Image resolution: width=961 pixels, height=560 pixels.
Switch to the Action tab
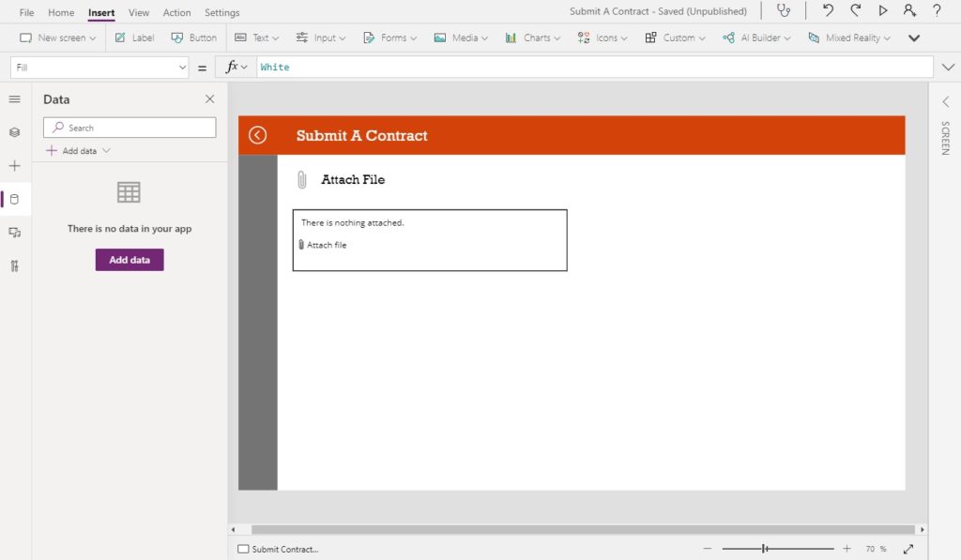point(176,12)
